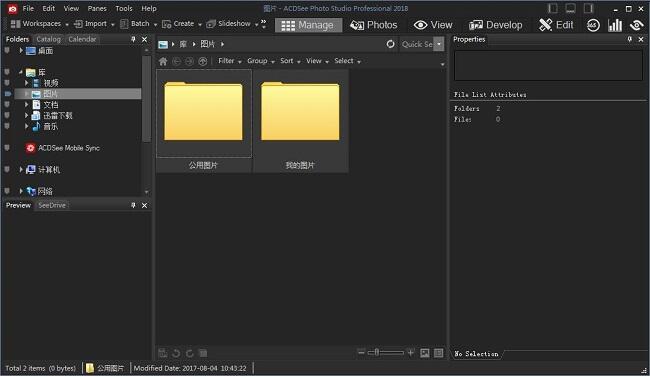Switch to Edit mode
The width and height of the screenshot is (650, 380).
[x=556, y=25]
